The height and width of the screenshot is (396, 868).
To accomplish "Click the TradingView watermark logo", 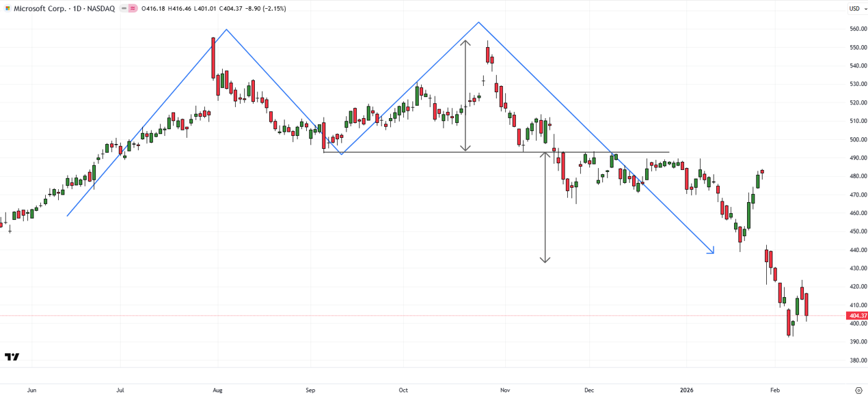I will (x=14, y=356).
